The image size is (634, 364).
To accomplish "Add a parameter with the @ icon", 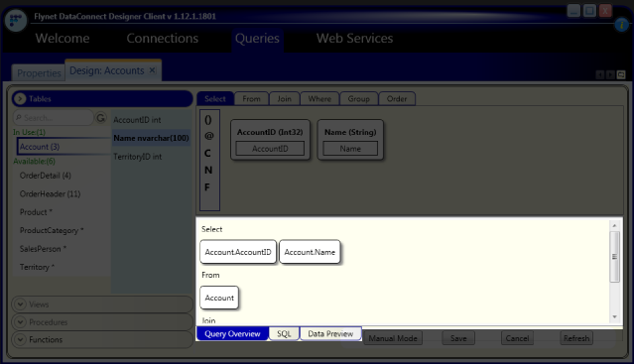I will pyautogui.click(x=208, y=136).
